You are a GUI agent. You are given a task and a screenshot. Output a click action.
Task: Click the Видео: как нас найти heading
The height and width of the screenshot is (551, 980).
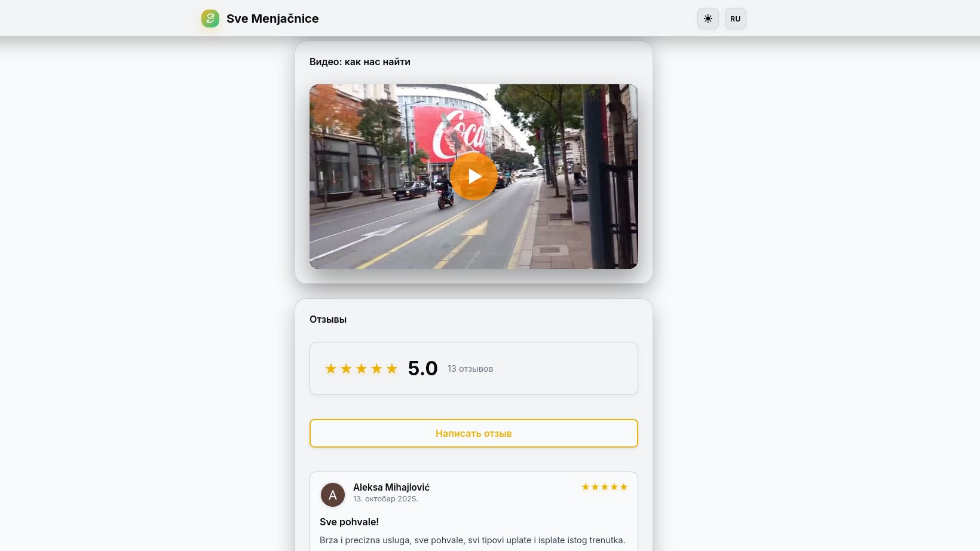pyautogui.click(x=360, y=62)
